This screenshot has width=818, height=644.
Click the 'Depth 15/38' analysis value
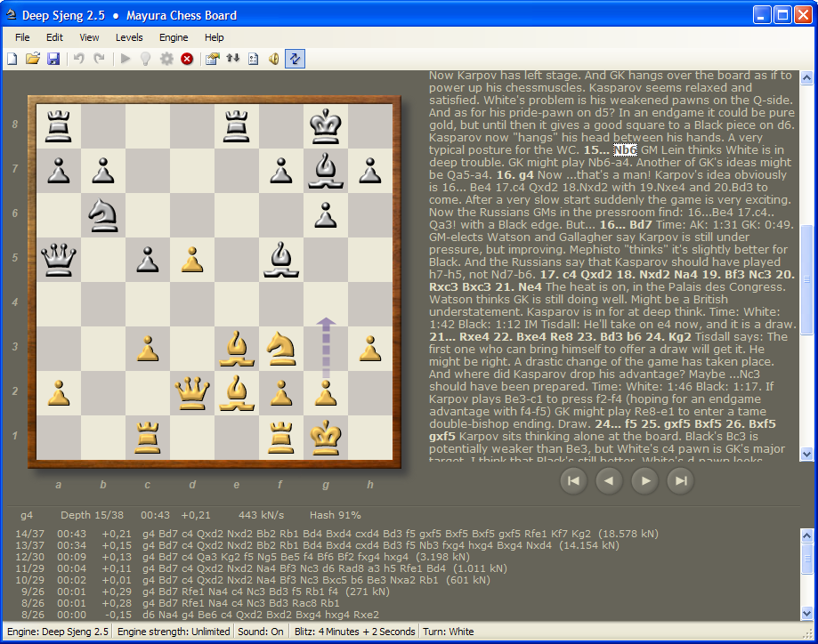pyautogui.click(x=93, y=515)
